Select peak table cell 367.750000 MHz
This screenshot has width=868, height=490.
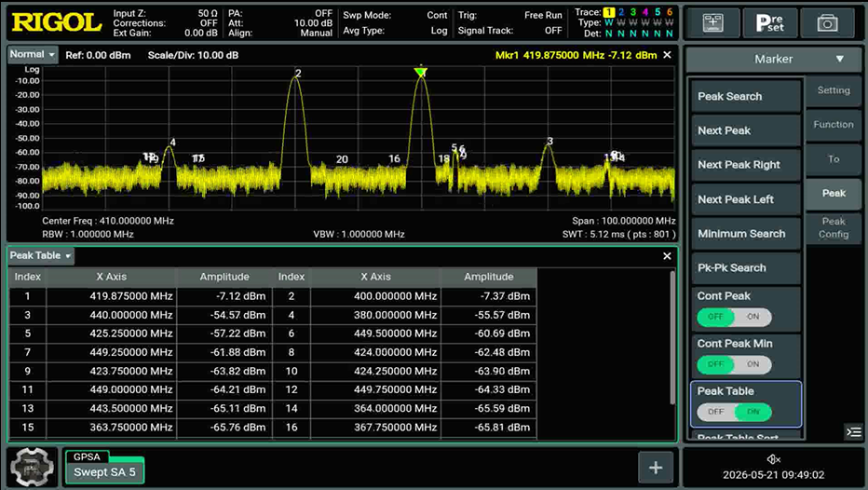pyautogui.click(x=375, y=428)
